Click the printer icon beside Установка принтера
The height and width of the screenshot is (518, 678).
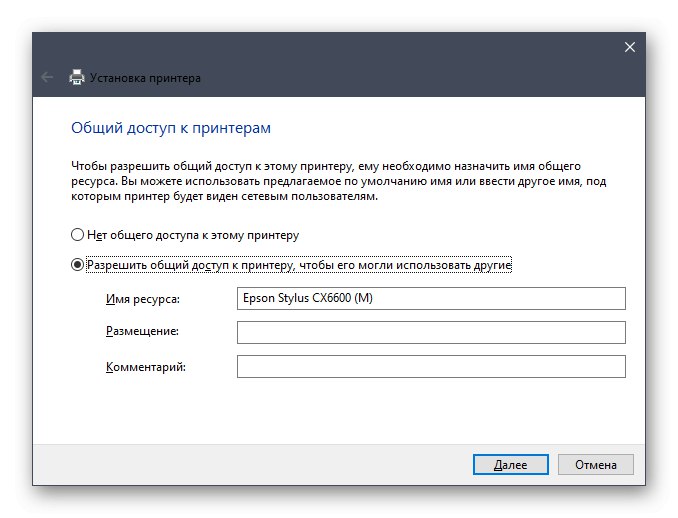(x=77, y=77)
